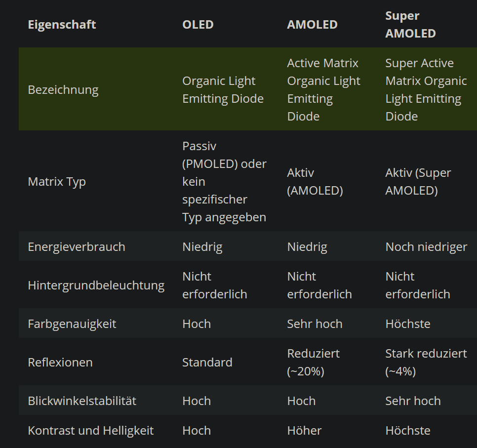Image resolution: width=477 pixels, height=448 pixels.
Task: Click 'Active Matrix Organic Light Emitting Diode' cell
Action: click(x=323, y=89)
